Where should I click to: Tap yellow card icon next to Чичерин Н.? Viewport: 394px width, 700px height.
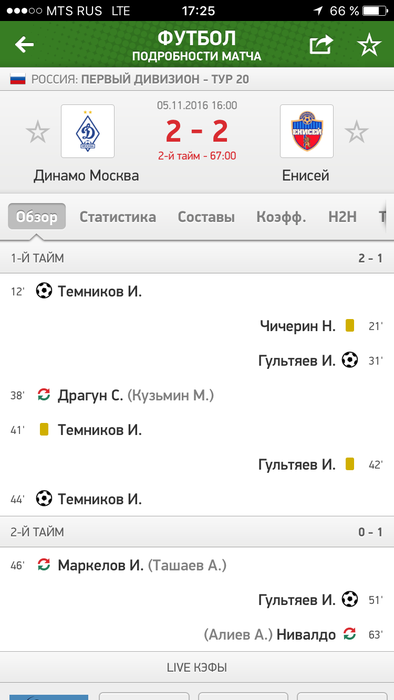[350, 325]
